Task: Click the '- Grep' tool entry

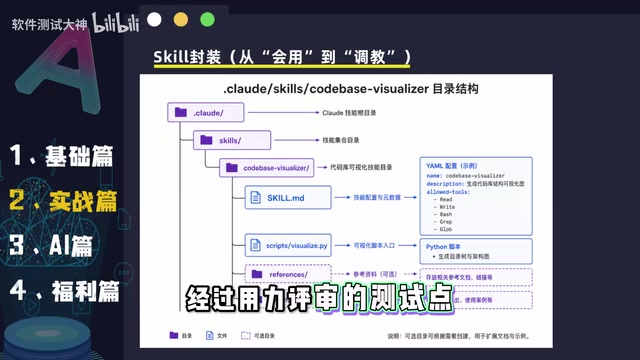Action: pyautogui.click(x=443, y=222)
